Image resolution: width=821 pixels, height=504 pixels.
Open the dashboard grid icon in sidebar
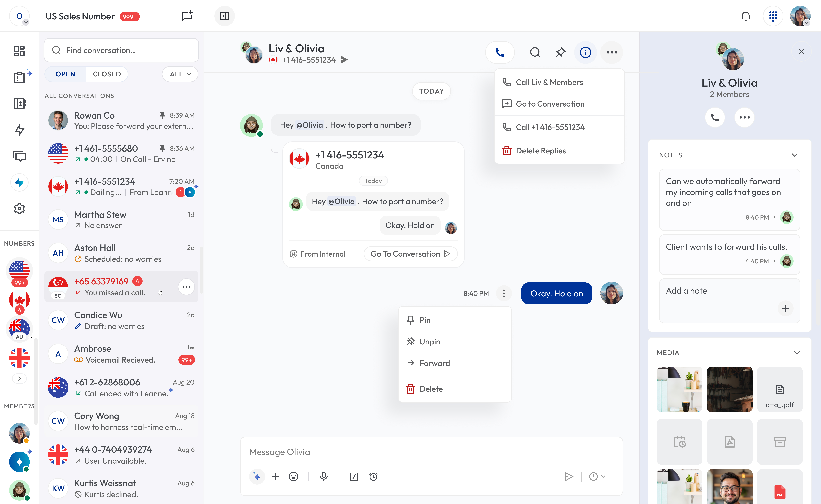19,51
